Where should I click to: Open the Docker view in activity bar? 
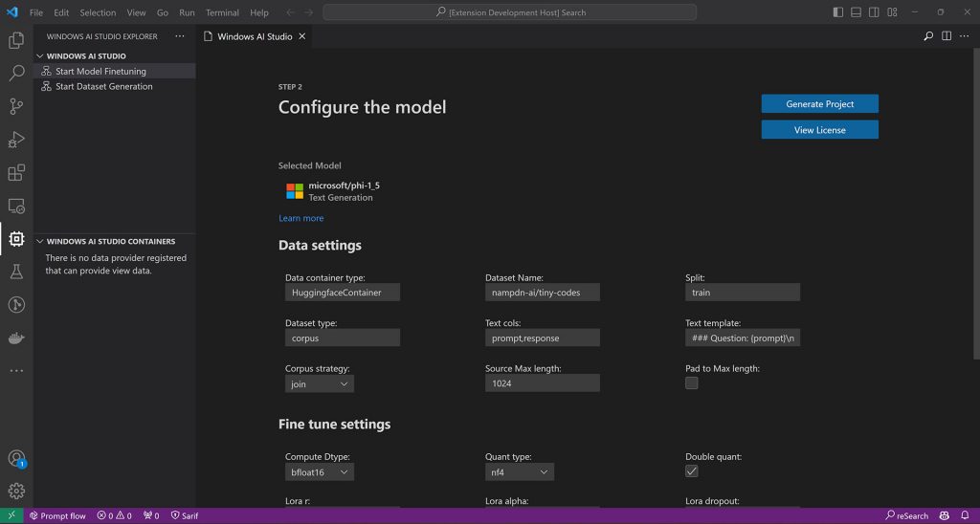16,338
